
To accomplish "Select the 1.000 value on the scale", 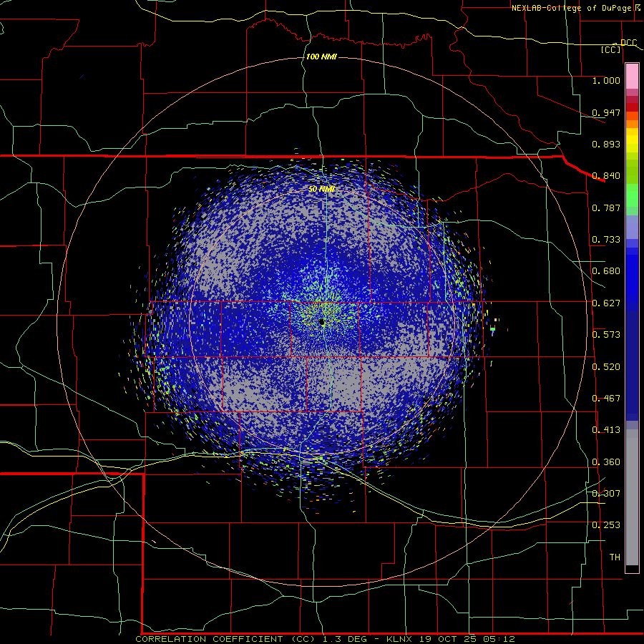I will pyautogui.click(x=606, y=80).
